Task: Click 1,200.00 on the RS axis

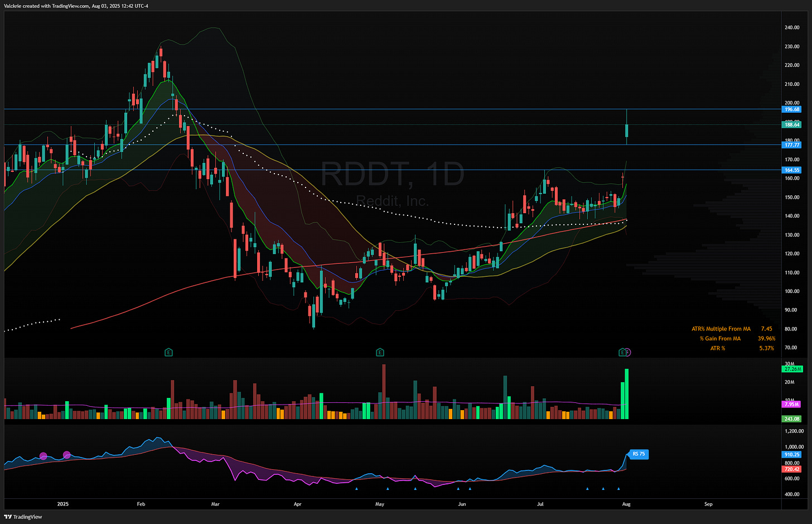Action: (793, 431)
